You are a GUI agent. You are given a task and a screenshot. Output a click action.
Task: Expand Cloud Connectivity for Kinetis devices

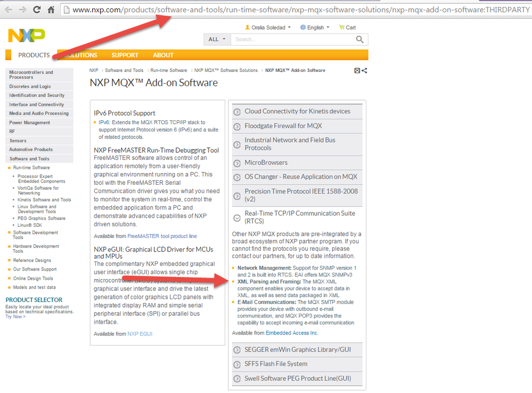click(x=297, y=111)
